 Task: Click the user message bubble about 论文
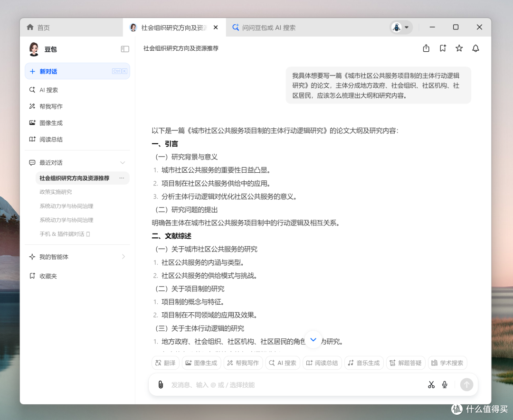pos(379,85)
